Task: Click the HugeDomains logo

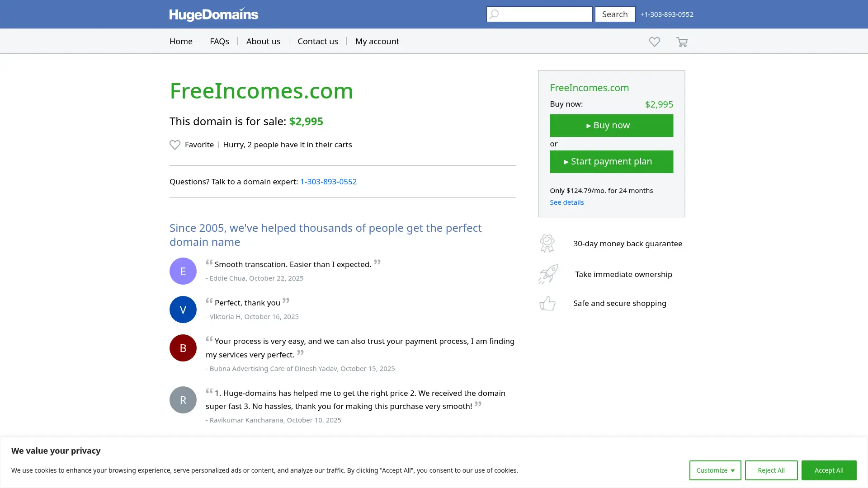Action: (x=213, y=14)
